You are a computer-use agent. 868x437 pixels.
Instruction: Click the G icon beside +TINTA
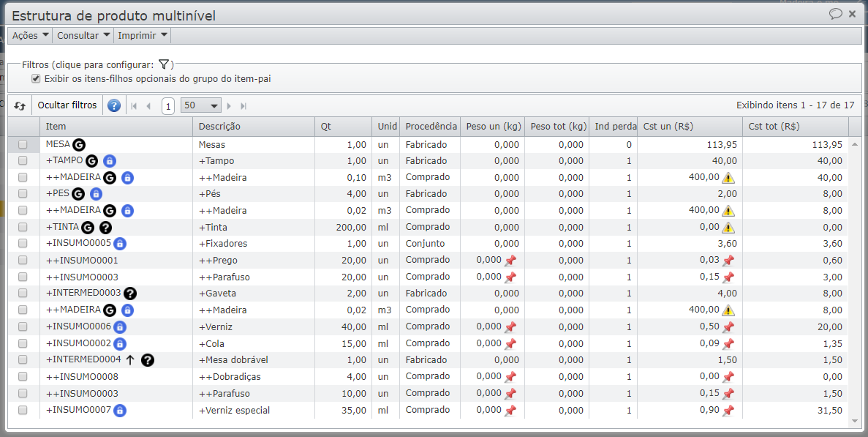(88, 227)
